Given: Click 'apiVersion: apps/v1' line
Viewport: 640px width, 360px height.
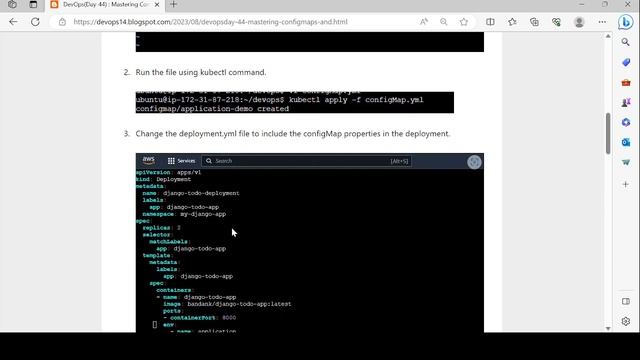Looking at the screenshot, I should pos(168,172).
